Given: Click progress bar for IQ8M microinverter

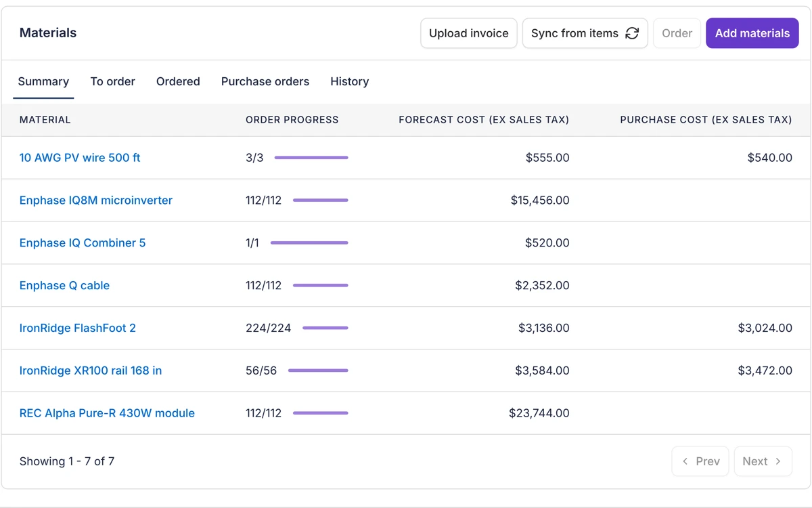Looking at the screenshot, I should click(x=321, y=200).
